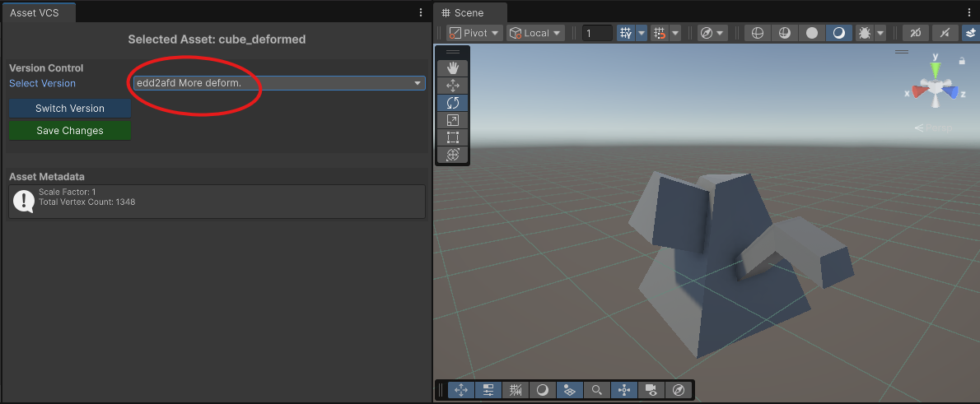This screenshot has height=404, width=980.
Task: Click the green Y axis cone on gizmo
Action: pyautogui.click(x=936, y=68)
